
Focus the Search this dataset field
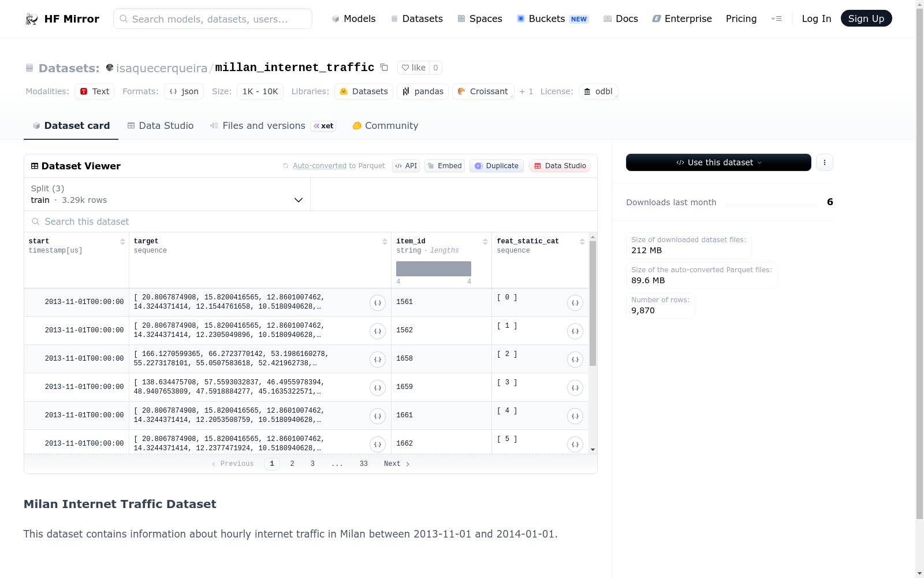[x=311, y=221]
